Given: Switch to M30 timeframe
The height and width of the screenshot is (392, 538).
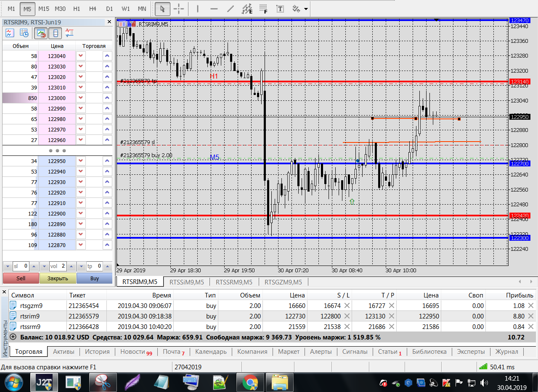Looking at the screenshot, I should [x=60, y=9].
